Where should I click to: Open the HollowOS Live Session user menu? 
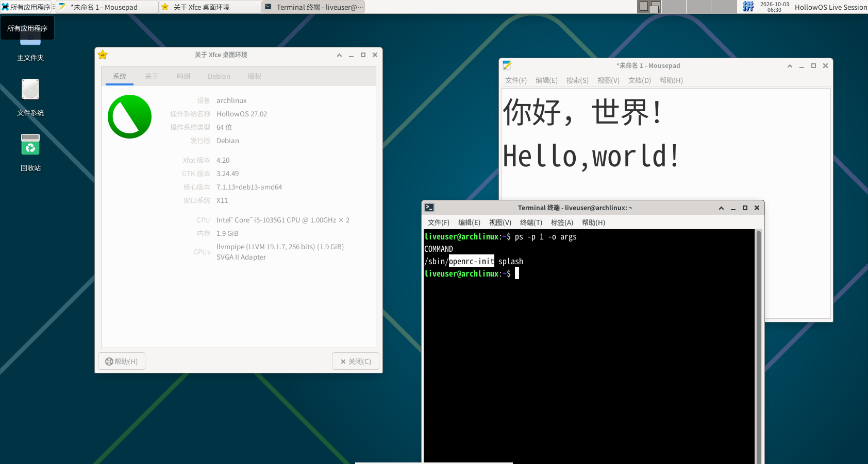coord(830,7)
